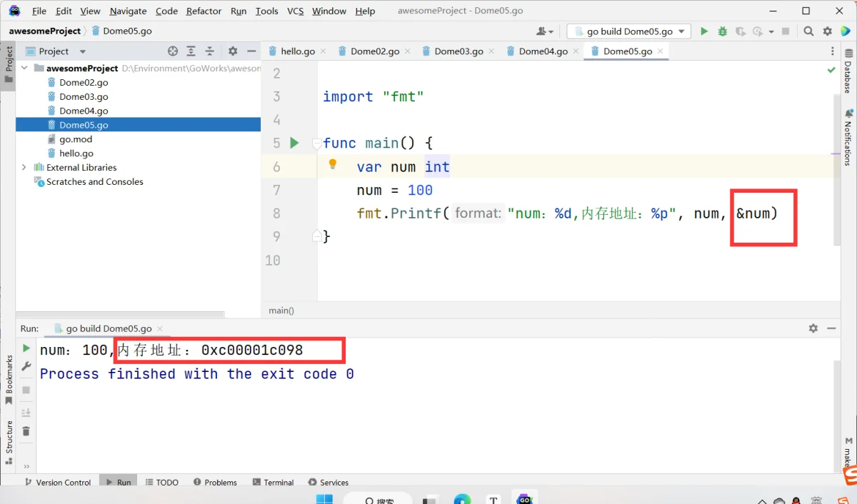Open the Services tool window
This screenshot has height=504, width=857.
pyautogui.click(x=329, y=483)
